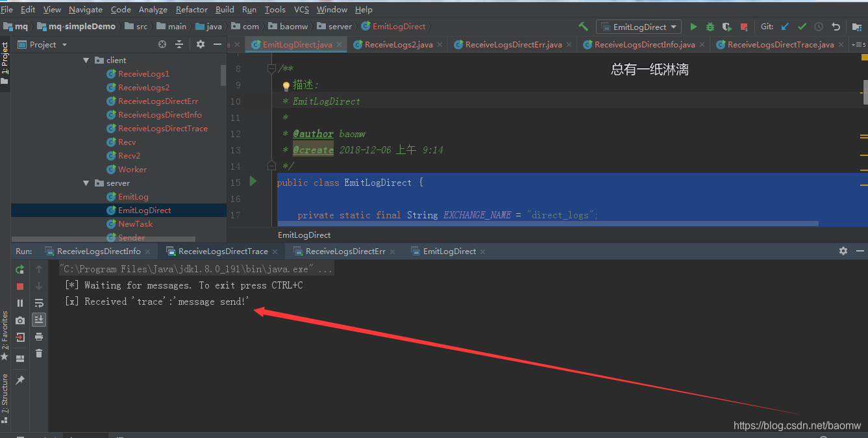Click the up-arrow stack trace icon
Viewport: 868px width, 438px height.
[x=39, y=269]
